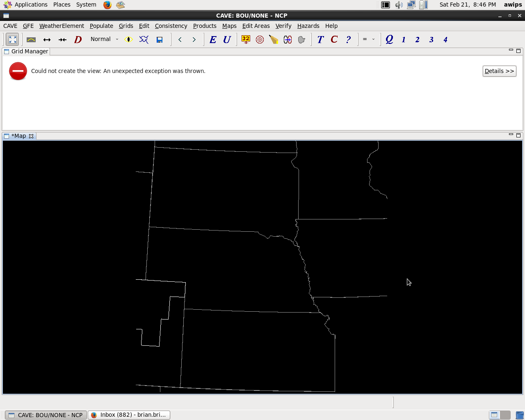Expand the equals sign dropdown
The height and width of the screenshot is (420, 525).
point(368,39)
